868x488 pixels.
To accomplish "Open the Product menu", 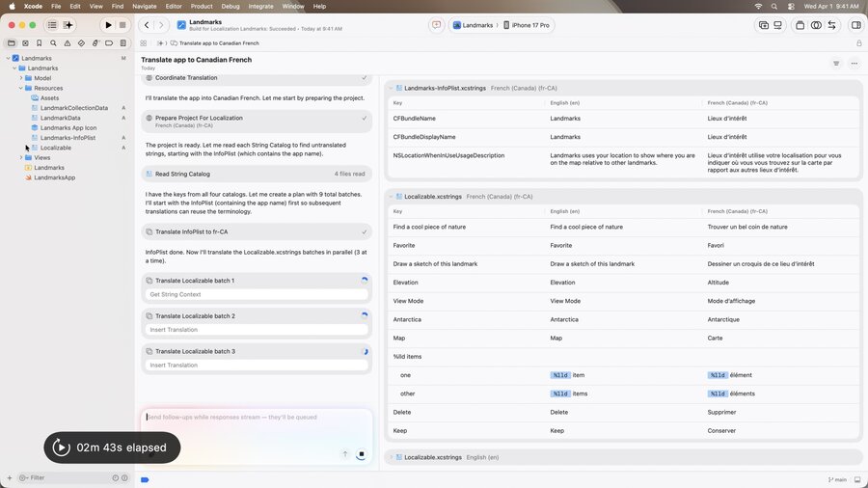I will (x=202, y=6).
